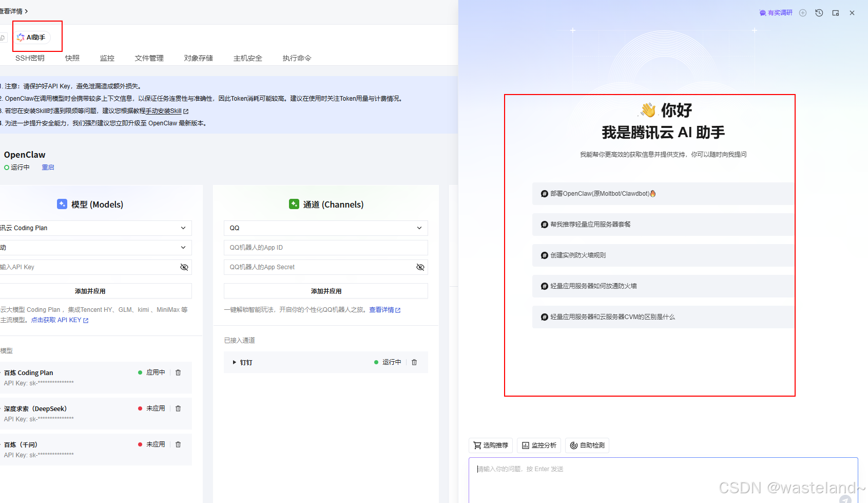Click the copy icon left of AI助手
Viewport: 868px width, 503px height.
coord(3,38)
